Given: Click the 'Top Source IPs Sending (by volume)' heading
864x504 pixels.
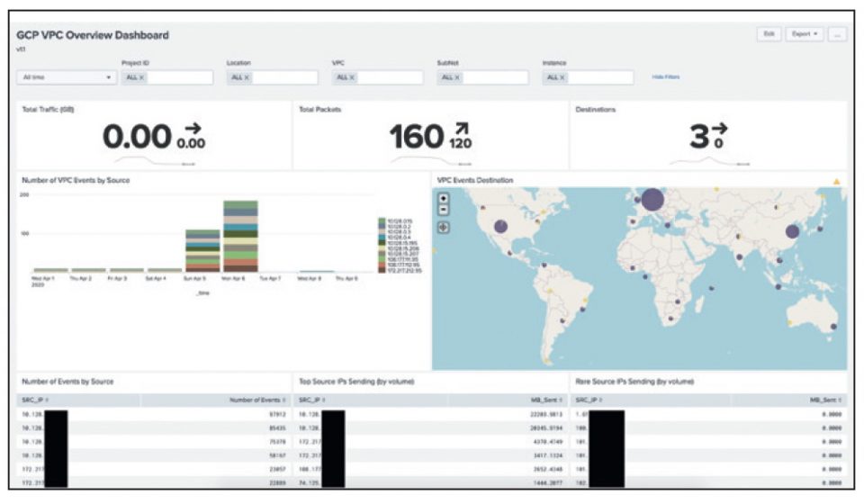Looking at the screenshot, I should point(356,382).
